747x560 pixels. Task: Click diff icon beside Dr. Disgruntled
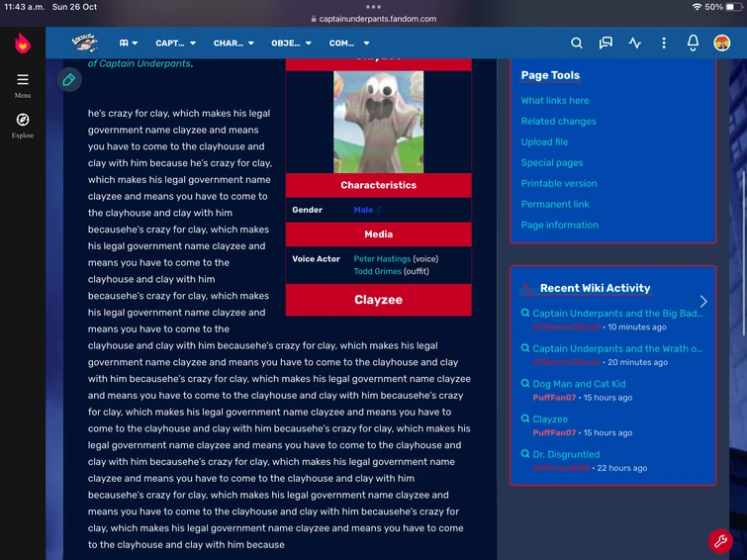tap(525, 454)
